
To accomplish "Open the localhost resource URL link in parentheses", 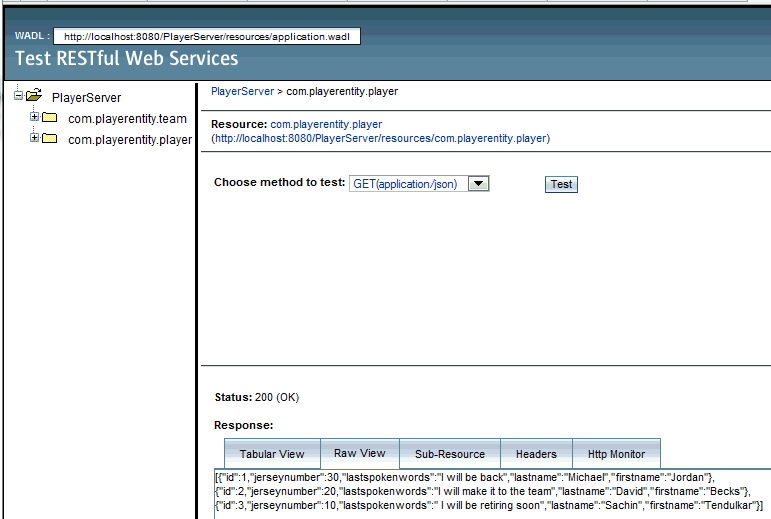I will click(381, 139).
